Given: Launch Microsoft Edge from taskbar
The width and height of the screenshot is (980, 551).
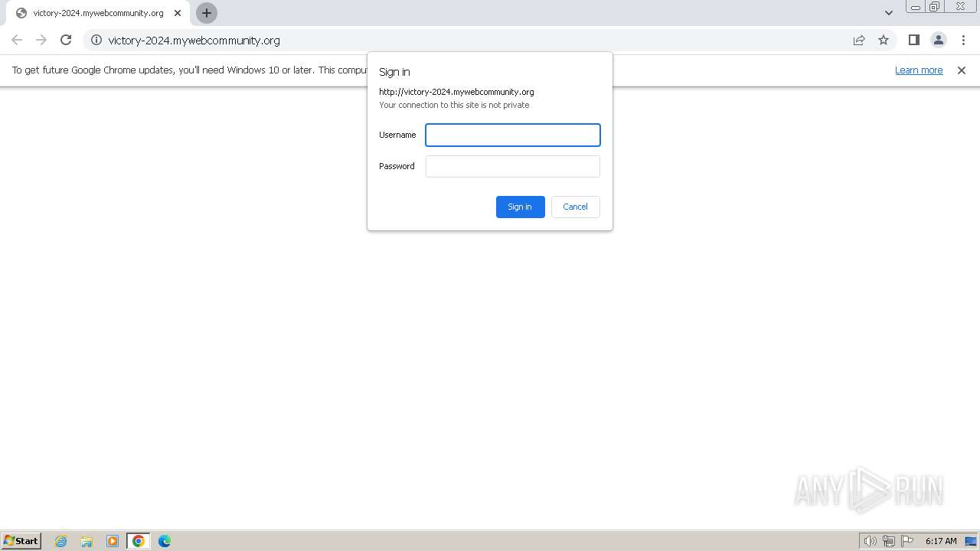Looking at the screenshot, I should (x=165, y=541).
